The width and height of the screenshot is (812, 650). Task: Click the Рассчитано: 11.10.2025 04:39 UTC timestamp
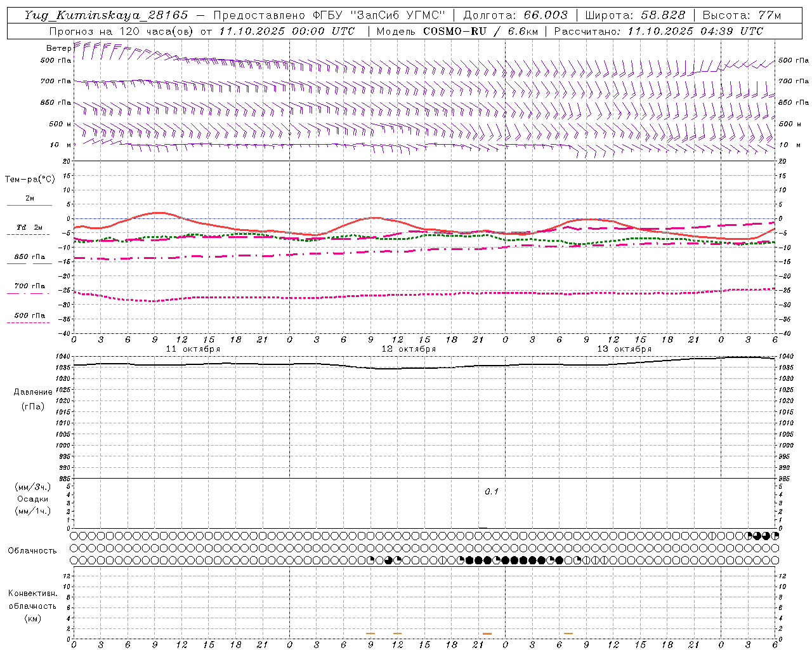pyautogui.click(x=658, y=31)
